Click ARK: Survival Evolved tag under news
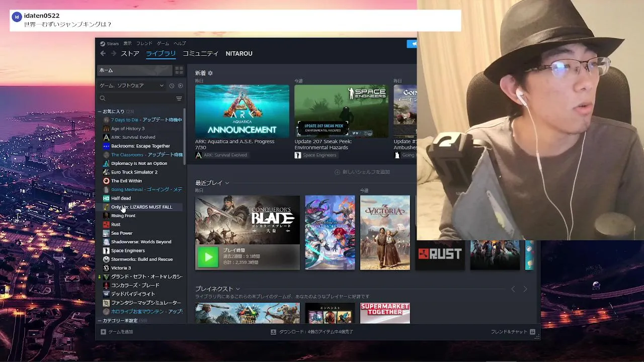The image size is (644, 362). tap(221, 155)
